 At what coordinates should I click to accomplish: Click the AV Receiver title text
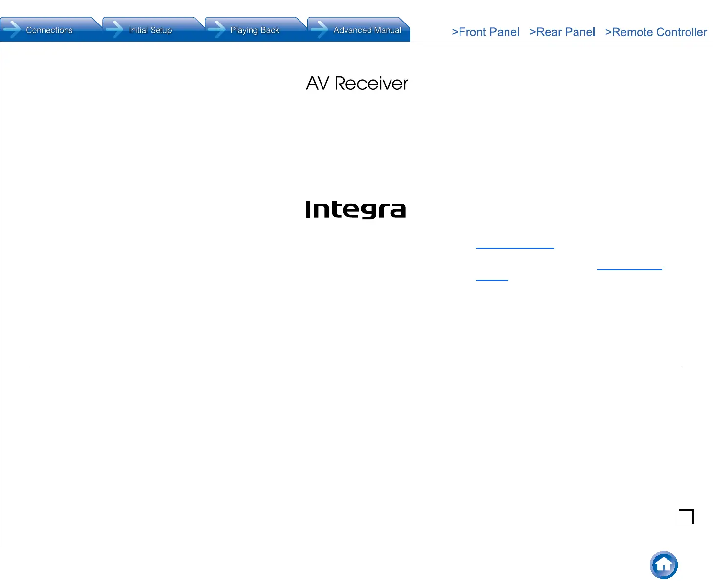[357, 83]
